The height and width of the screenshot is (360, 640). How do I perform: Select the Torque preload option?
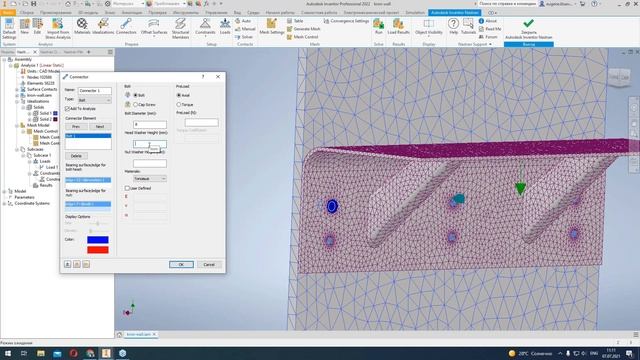coord(179,105)
